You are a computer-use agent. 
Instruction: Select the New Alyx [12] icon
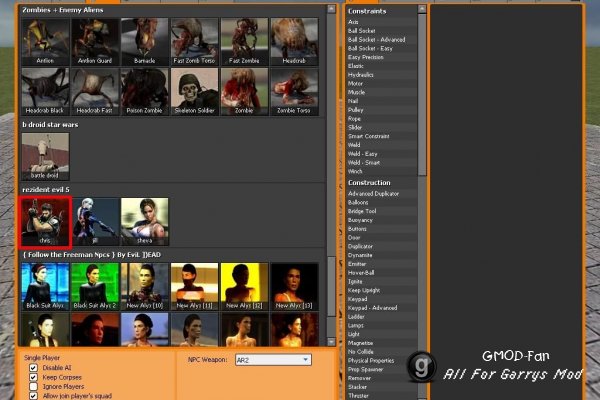click(x=244, y=287)
